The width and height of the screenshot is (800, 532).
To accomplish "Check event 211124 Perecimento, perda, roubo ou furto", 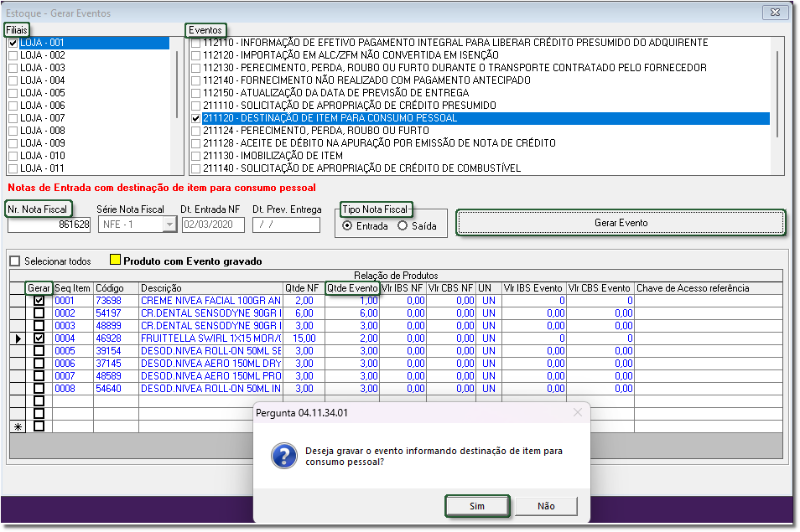I will point(196,131).
